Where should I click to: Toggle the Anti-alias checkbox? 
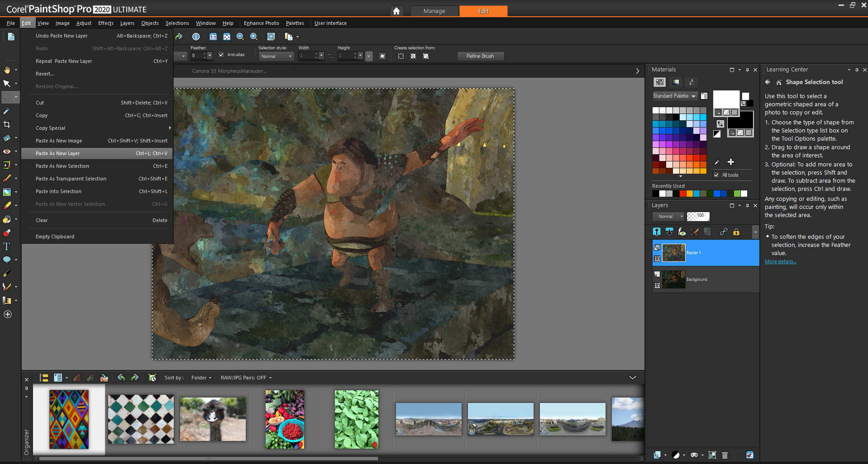[x=221, y=55]
